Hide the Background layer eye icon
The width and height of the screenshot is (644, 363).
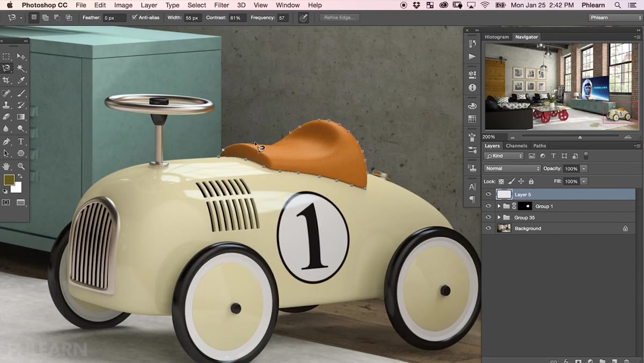pos(488,228)
